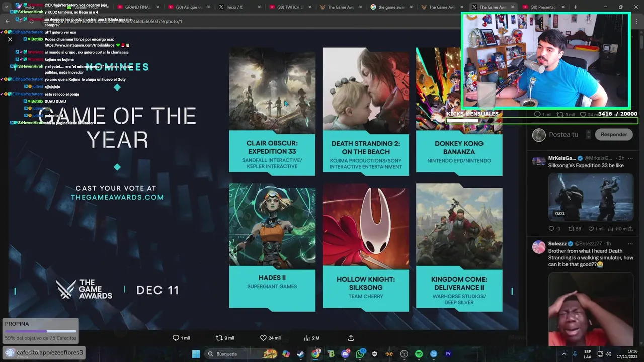The width and height of the screenshot is (644, 362).
Task: Click the browser back arrow
Action: [7, 21]
